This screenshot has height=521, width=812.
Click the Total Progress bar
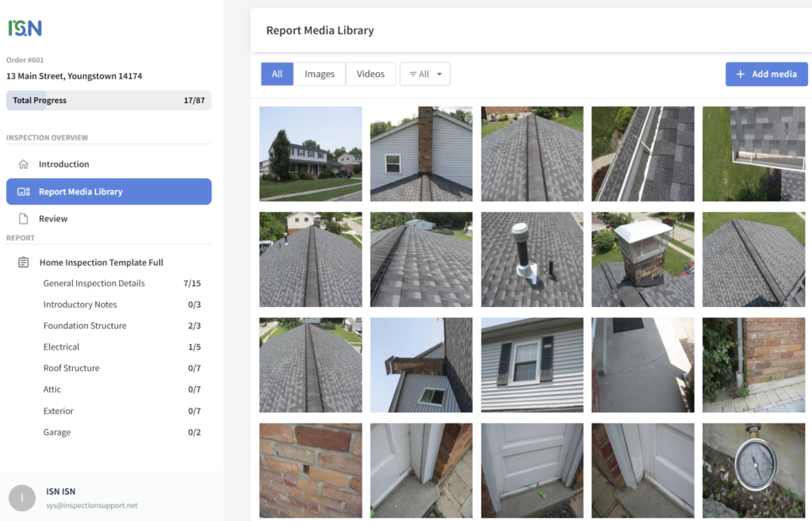109,101
